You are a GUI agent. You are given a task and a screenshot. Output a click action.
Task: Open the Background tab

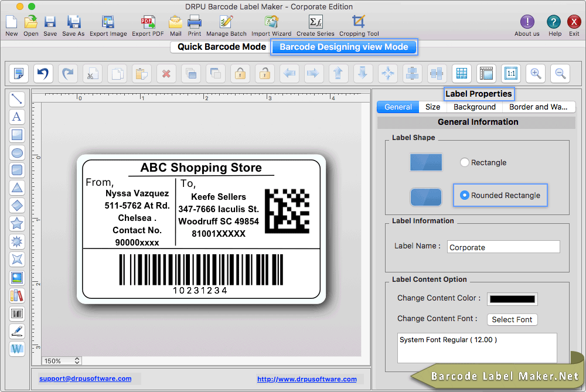pyautogui.click(x=474, y=107)
